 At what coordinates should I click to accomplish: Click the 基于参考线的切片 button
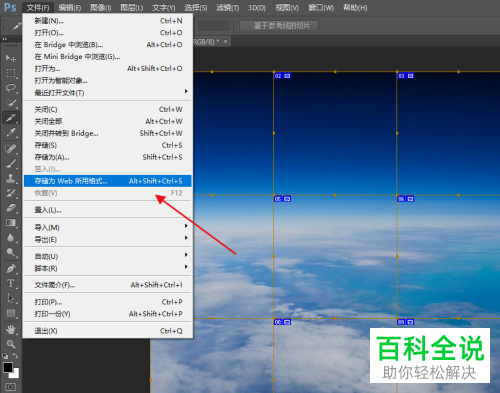[x=279, y=26]
